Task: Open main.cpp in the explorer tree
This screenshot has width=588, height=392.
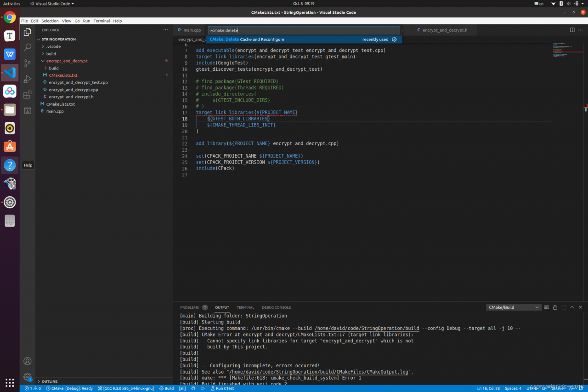Action: [55, 111]
